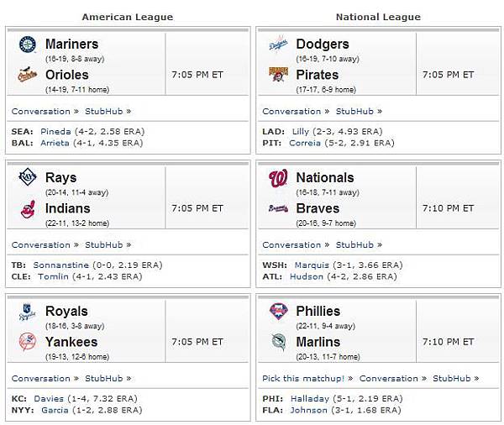Select the Pittsburgh Pirates logo
This screenshot has width=504, height=425.
tap(278, 75)
